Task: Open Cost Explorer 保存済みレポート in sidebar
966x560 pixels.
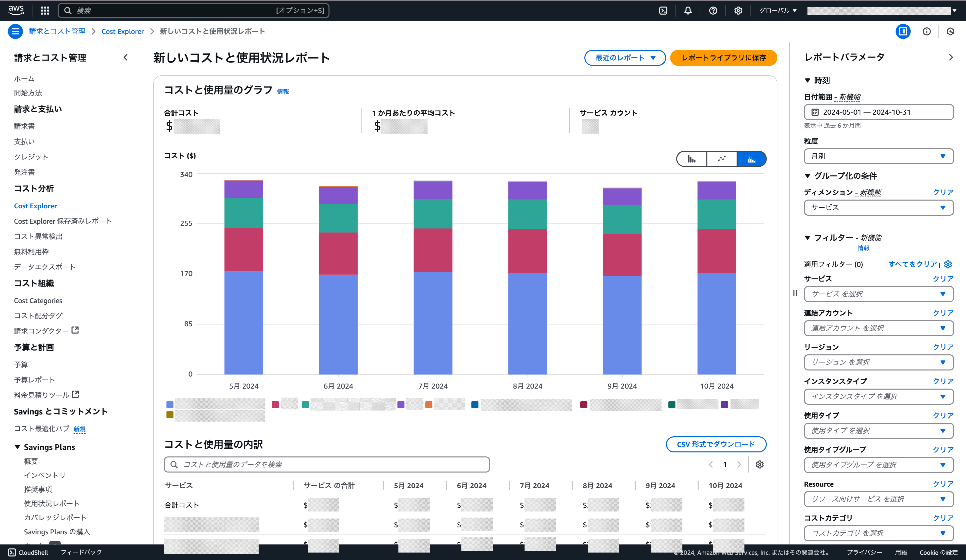Action: 63,221
